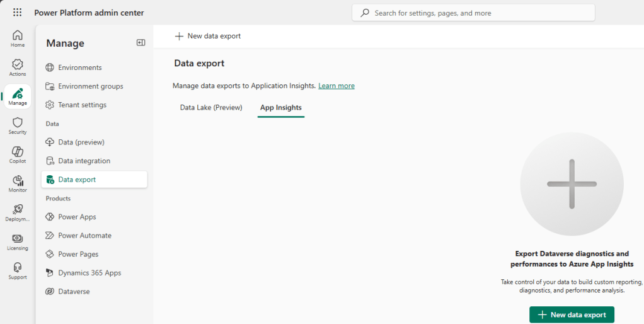This screenshot has width=644, height=324.
Task: Collapse the Manage navigation pane
Action: pos(141,43)
